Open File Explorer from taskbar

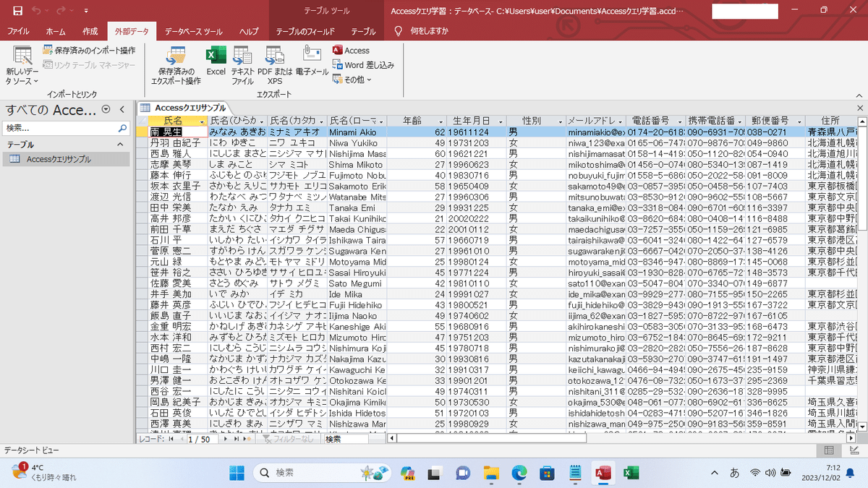pos(491,473)
